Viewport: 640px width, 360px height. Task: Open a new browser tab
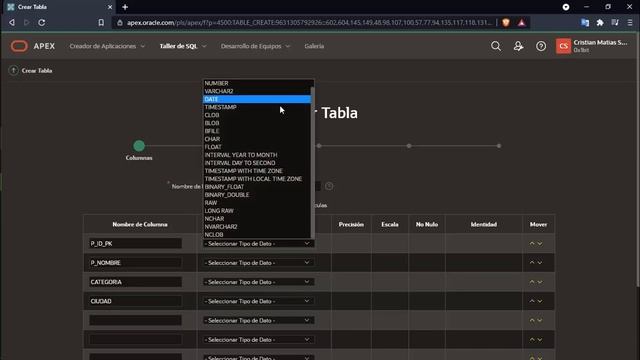(125, 7)
